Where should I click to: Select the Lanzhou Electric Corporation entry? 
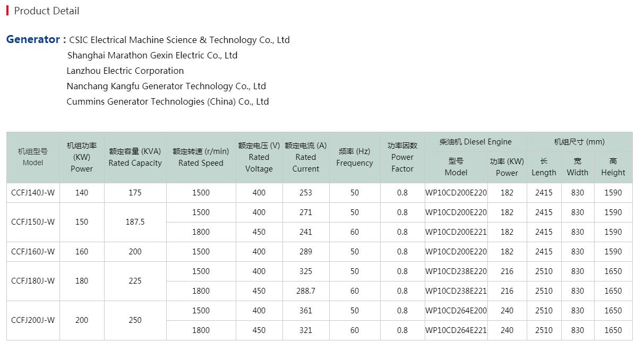[x=125, y=71]
